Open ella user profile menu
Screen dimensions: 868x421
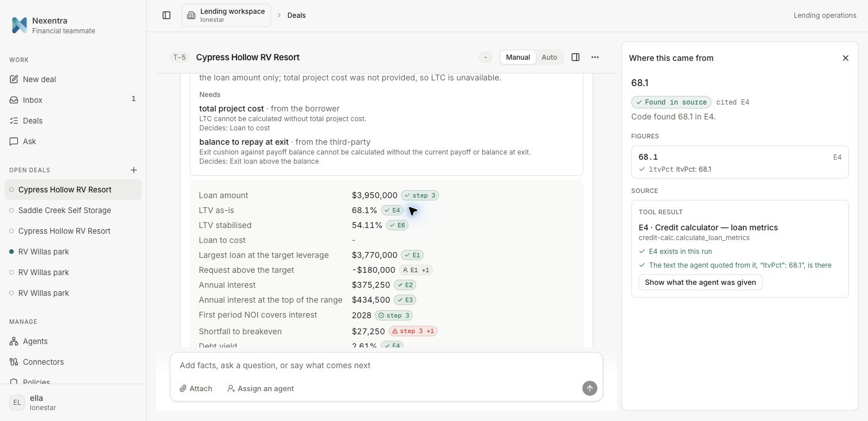[73, 403]
